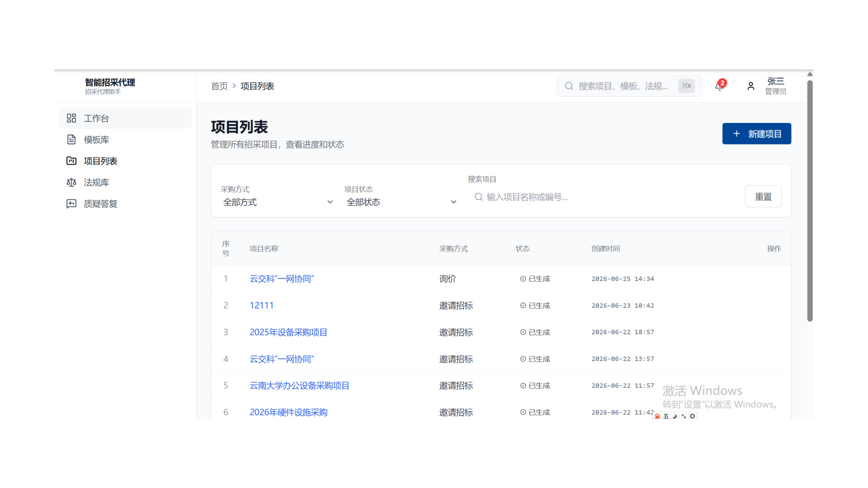Viewport: 868px width, 488px height.
Task: Open project 2026年硬件设施采购
Action: [x=288, y=412]
